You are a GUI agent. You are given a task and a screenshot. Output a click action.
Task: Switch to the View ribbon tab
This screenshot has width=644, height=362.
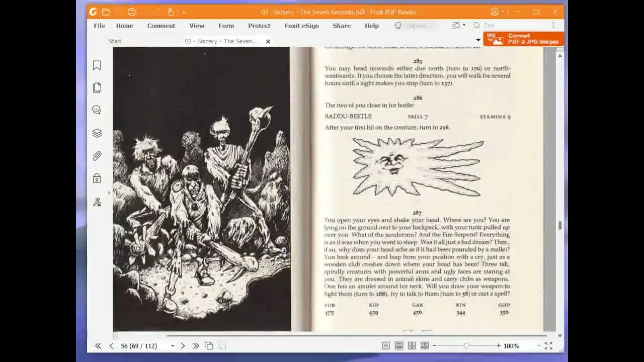(x=197, y=26)
